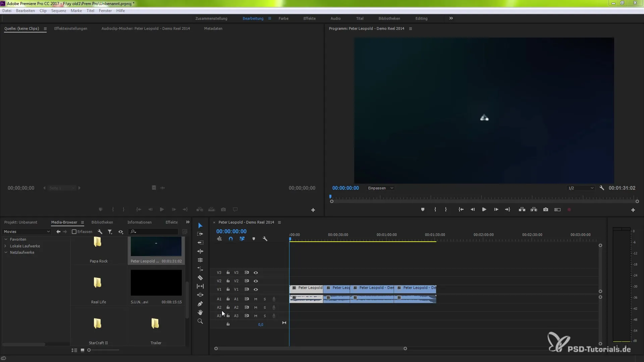Click the timeline add marker icon
This screenshot has width=644, height=362.
(x=254, y=239)
